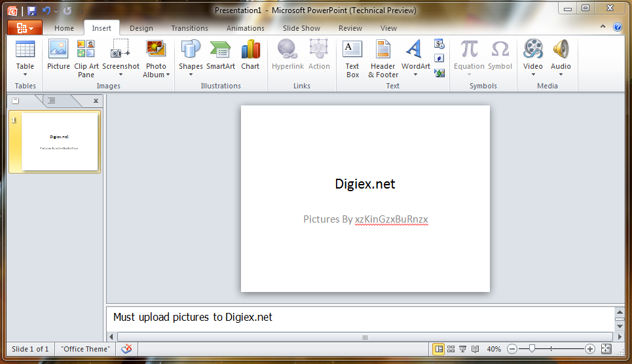The image size is (632, 364).
Task: Click the Digiex.net slide title
Action: [x=365, y=184]
